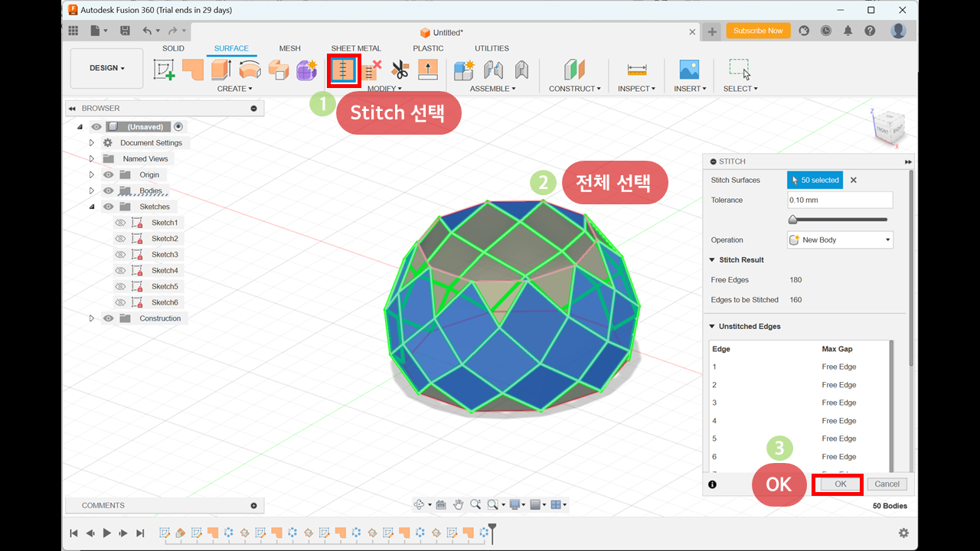
Task: Select the Offset Plane construct tool
Action: pyautogui.click(x=574, y=70)
